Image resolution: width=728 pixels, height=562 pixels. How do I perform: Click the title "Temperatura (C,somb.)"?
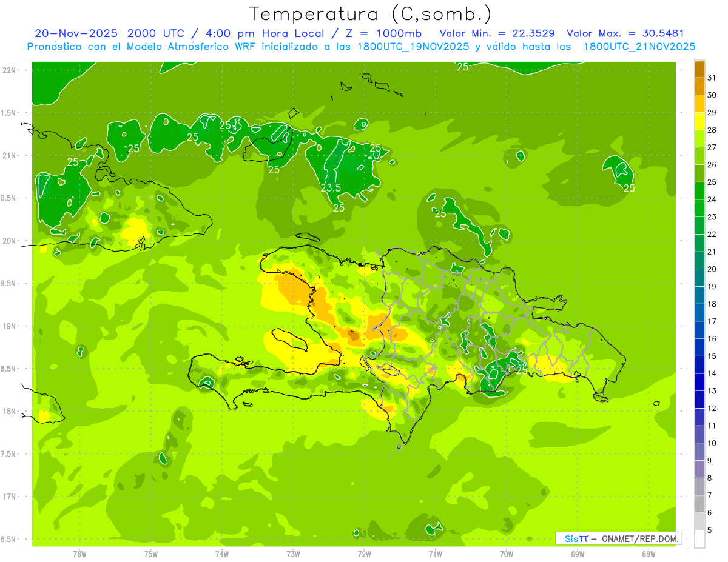(x=371, y=15)
